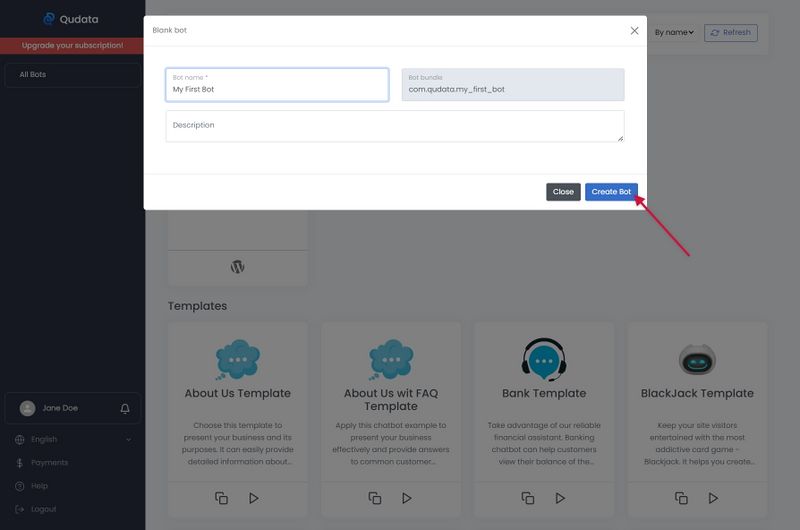Open Payments in the sidebar
Viewport: 800px width, 530px height.
(49, 463)
